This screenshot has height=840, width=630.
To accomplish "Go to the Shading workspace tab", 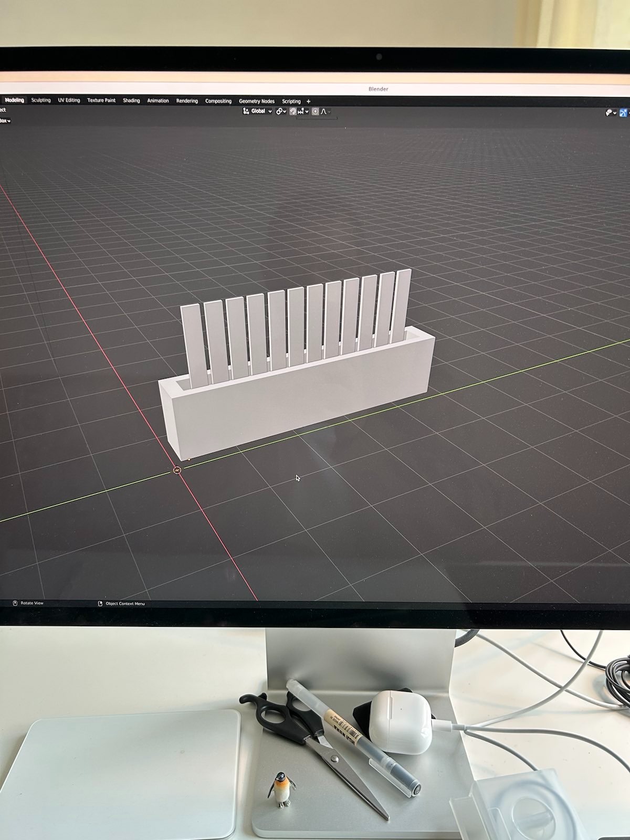I will pos(131,101).
